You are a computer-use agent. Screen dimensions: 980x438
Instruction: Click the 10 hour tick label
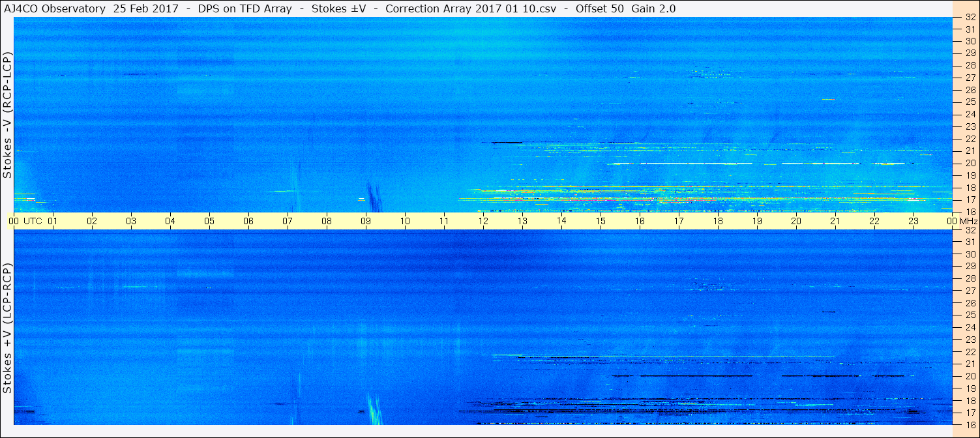[x=405, y=221]
